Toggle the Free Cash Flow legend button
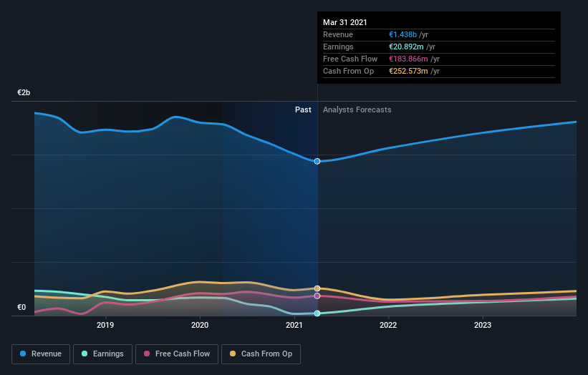The height and width of the screenshot is (375, 588). [x=177, y=354]
